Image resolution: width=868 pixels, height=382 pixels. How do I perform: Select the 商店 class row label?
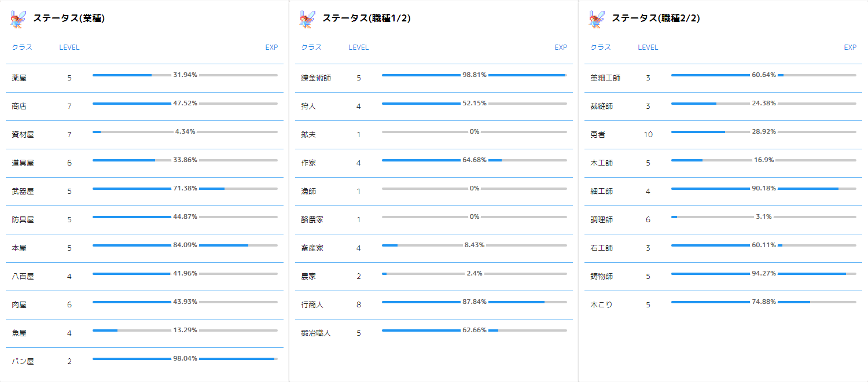(x=19, y=106)
